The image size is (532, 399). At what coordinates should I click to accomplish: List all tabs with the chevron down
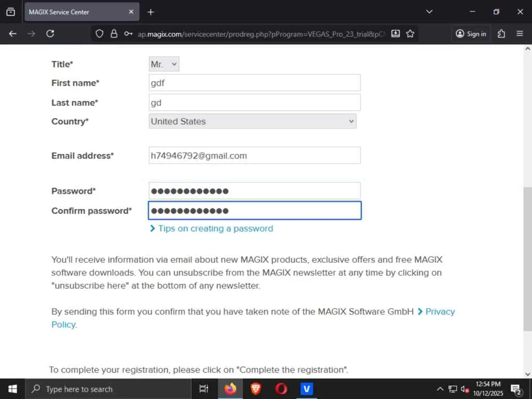pyautogui.click(x=429, y=12)
